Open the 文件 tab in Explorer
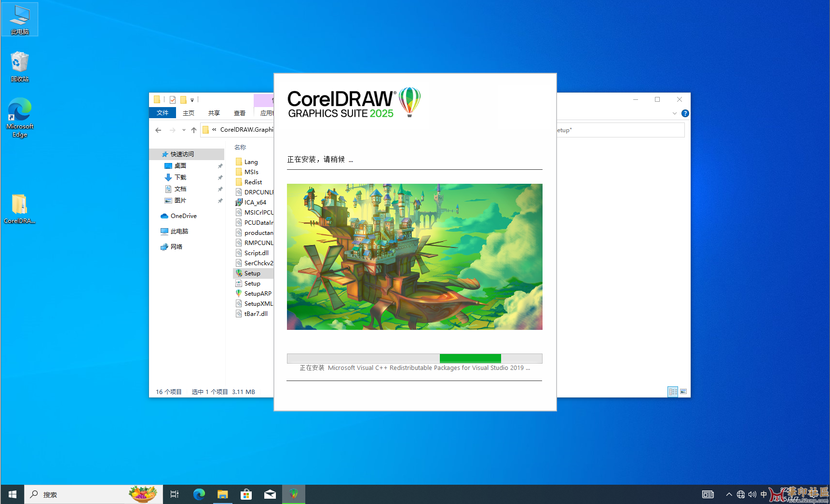The height and width of the screenshot is (504, 830). (163, 113)
